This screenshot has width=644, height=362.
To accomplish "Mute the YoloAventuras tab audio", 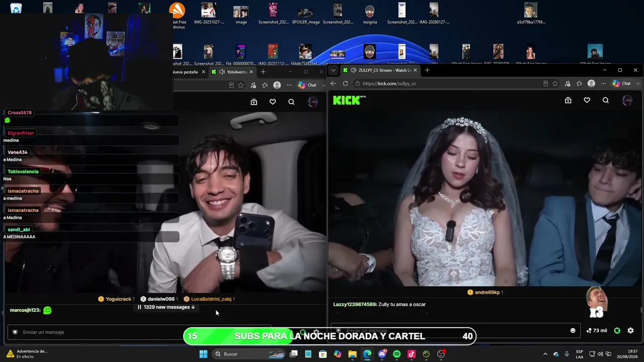I will click(x=222, y=72).
